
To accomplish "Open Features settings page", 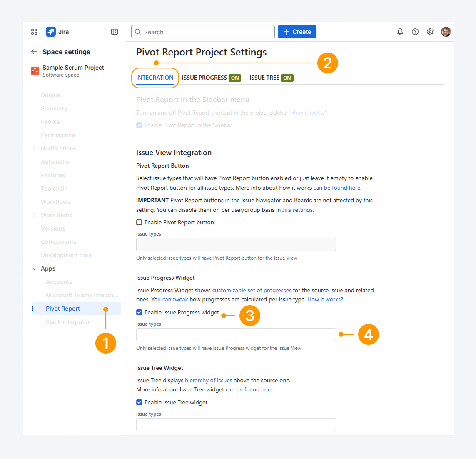I will click(53, 176).
